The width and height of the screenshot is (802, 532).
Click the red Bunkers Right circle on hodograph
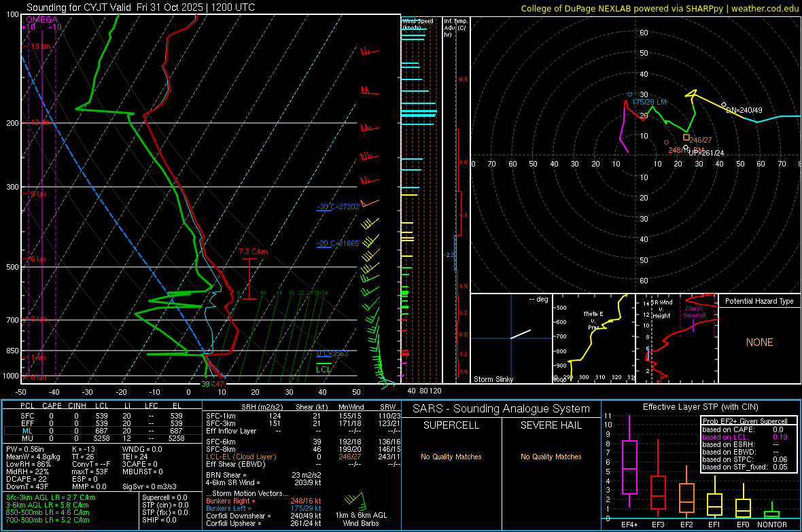[666, 142]
